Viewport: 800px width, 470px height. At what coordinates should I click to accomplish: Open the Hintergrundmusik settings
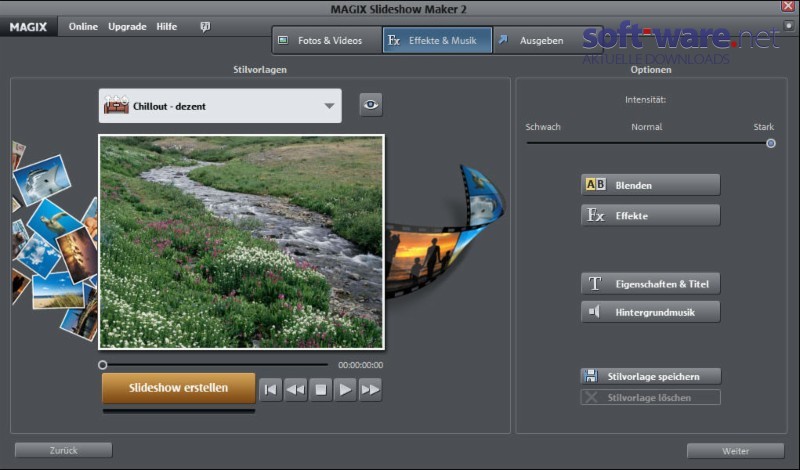click(651, 312)
